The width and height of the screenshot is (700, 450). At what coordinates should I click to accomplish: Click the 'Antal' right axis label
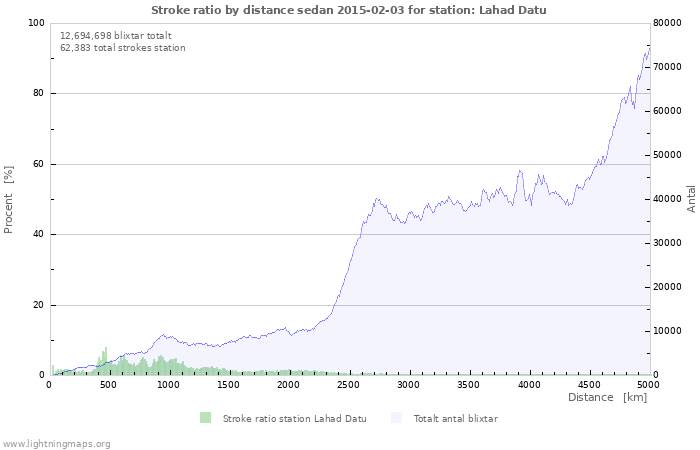point(691,198)
